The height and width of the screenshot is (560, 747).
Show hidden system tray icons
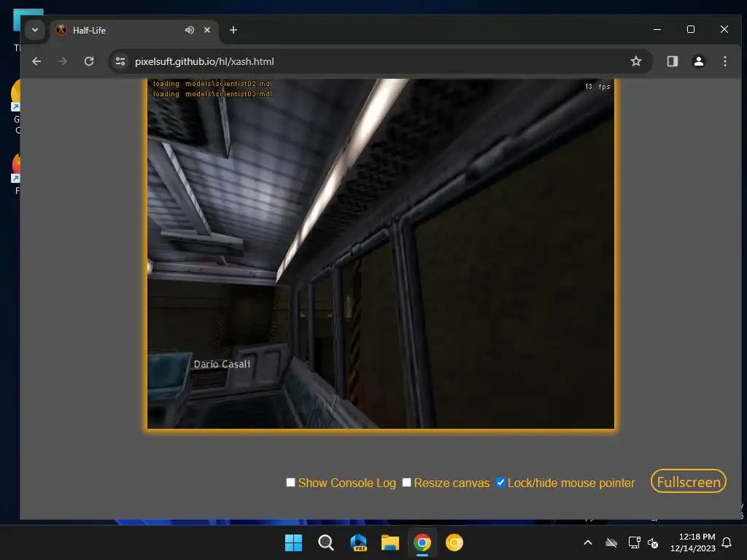click(x=588, y=542)
